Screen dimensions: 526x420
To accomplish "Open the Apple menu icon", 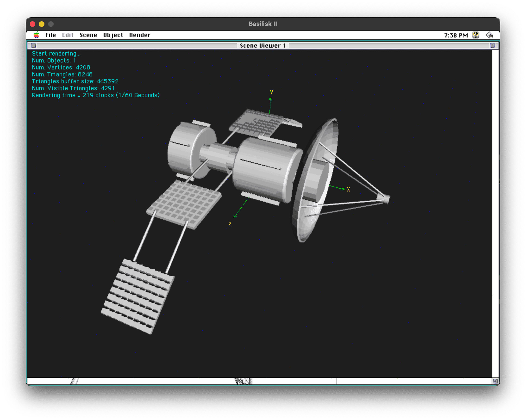I will coord(36,35).
